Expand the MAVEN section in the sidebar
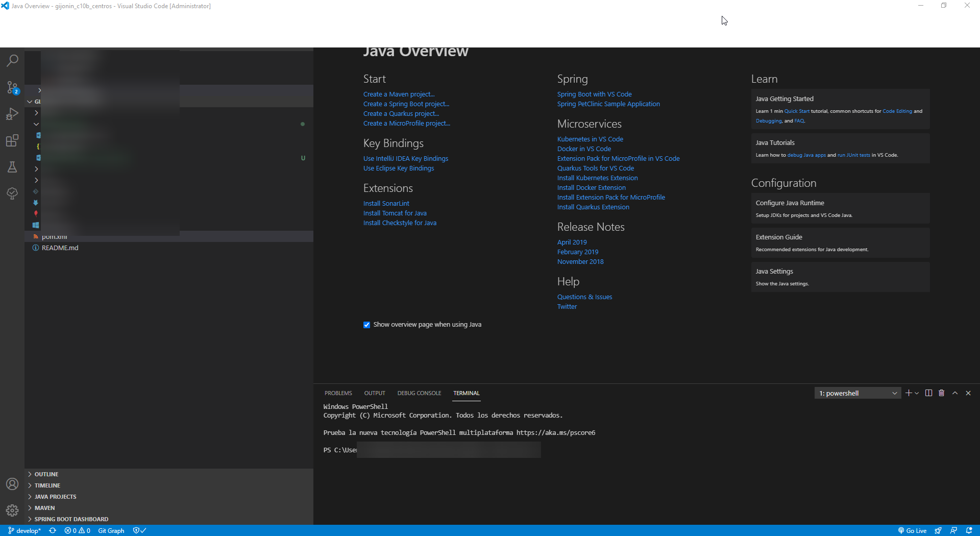This screenshot has width=980, height=536. [x=45, y=507]
